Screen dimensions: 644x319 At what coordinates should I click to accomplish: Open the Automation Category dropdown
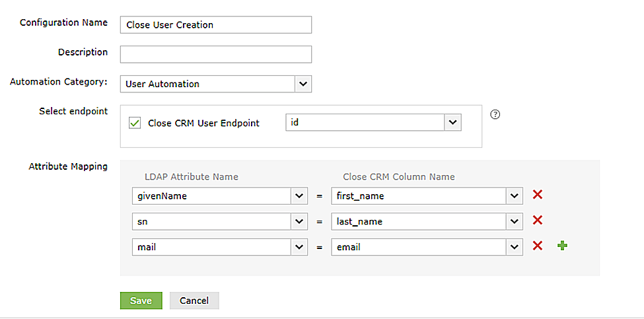[303, 84]
